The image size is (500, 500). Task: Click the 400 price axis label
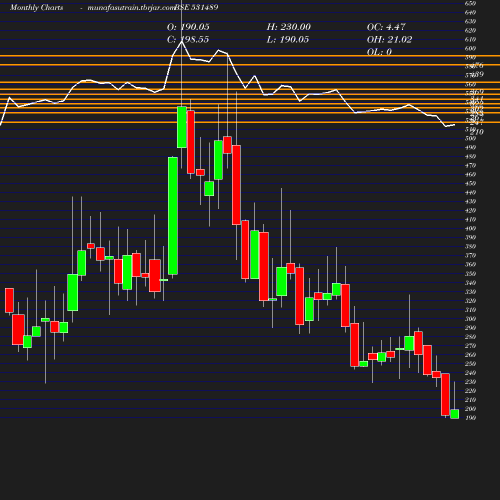click(x=470, y=229)
